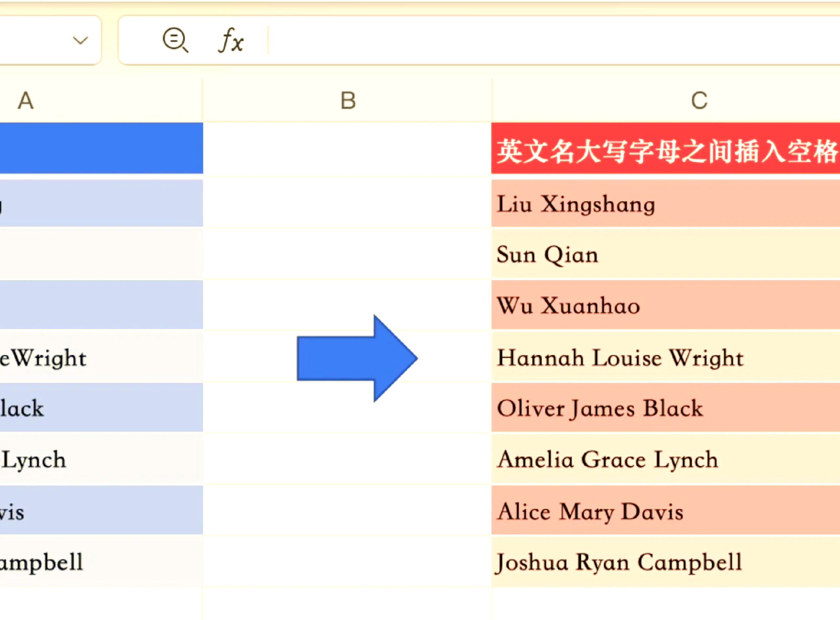Select the cell containing Liu Xingshang

coord(665,204)
